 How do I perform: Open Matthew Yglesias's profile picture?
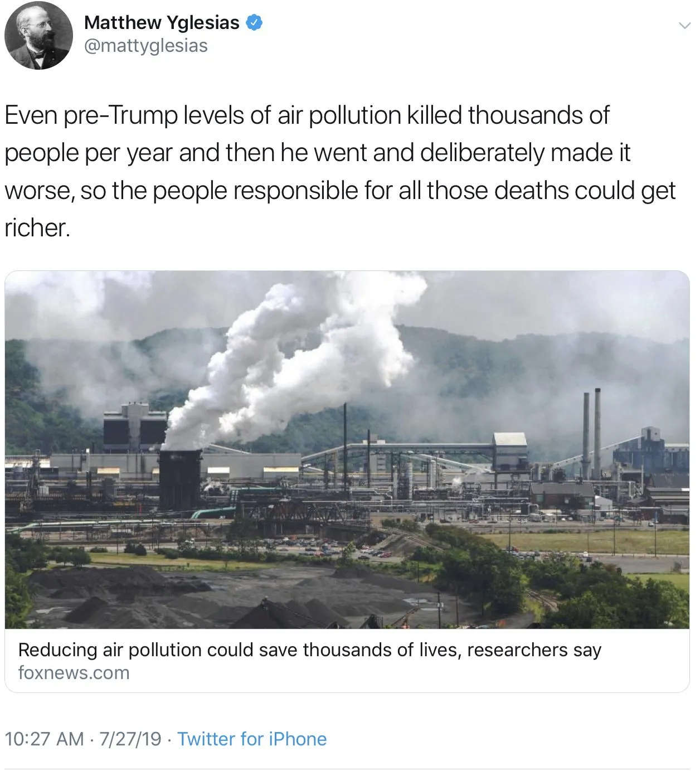coord(38,35)
